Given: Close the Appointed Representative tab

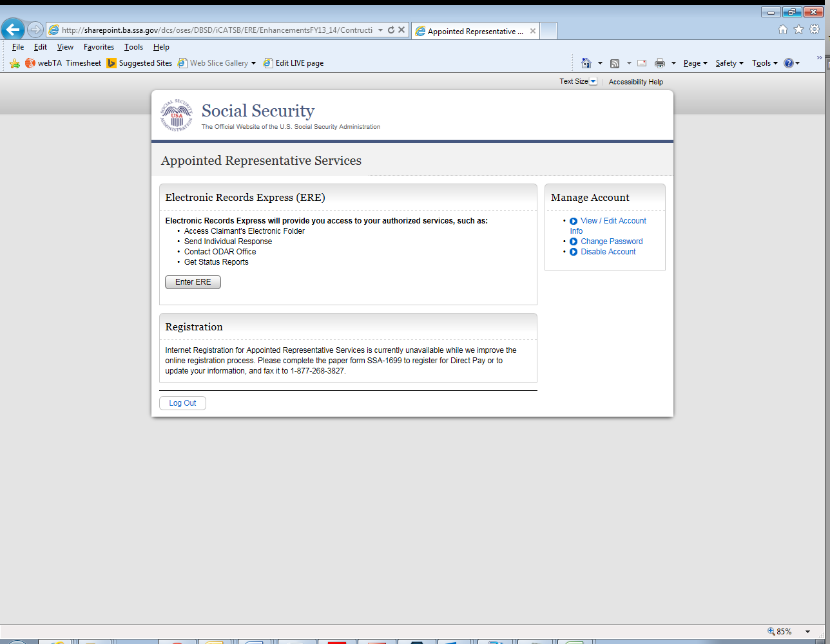Looking at the screenshot, I should click(533, 31).
